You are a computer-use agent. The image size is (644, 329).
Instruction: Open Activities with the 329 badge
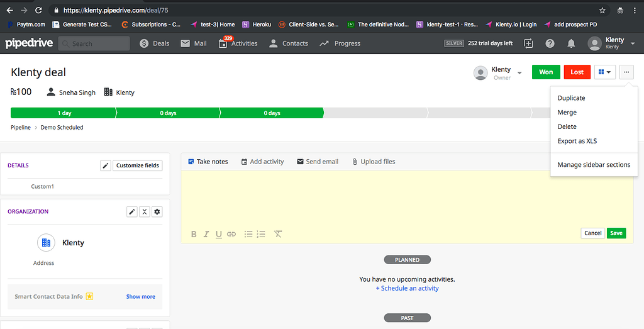(238, 43)
